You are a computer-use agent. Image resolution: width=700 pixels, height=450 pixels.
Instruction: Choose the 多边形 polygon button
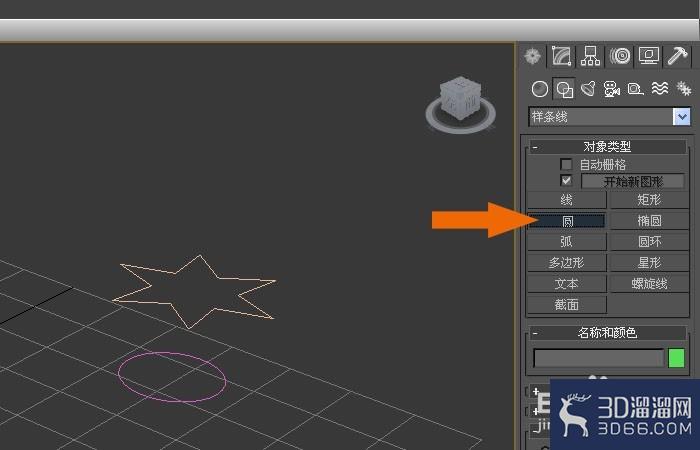tap(567, 262)
